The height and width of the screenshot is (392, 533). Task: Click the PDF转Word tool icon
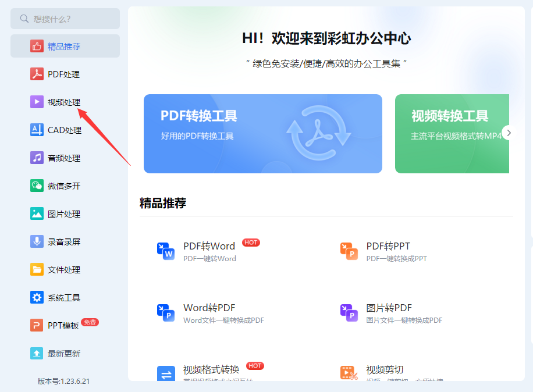pos(166,251)
